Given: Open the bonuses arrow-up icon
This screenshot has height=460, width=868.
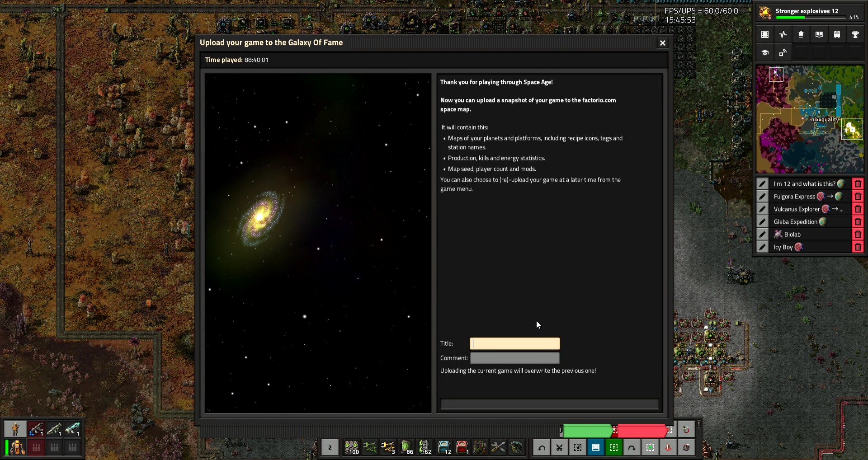Looking at the screenshot, I should (x=801, y=34).
